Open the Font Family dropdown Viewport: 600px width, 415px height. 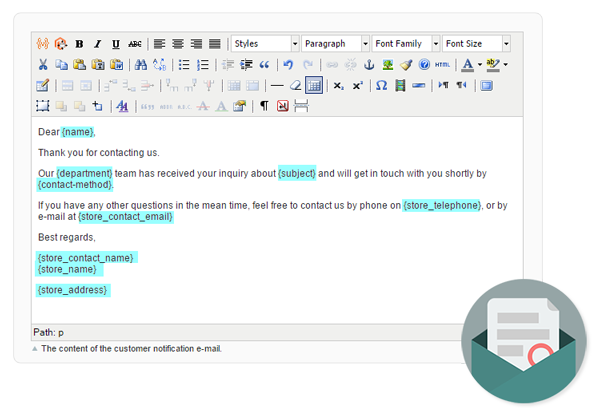tap(406, 44)
